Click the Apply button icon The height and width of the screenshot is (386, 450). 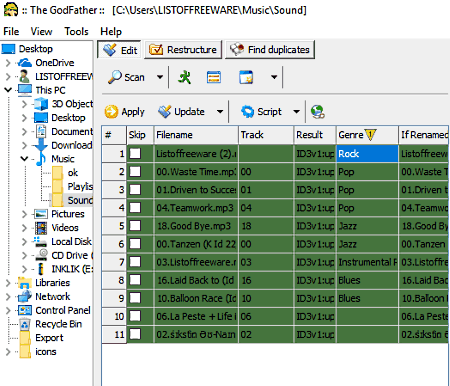coord(111,112)
